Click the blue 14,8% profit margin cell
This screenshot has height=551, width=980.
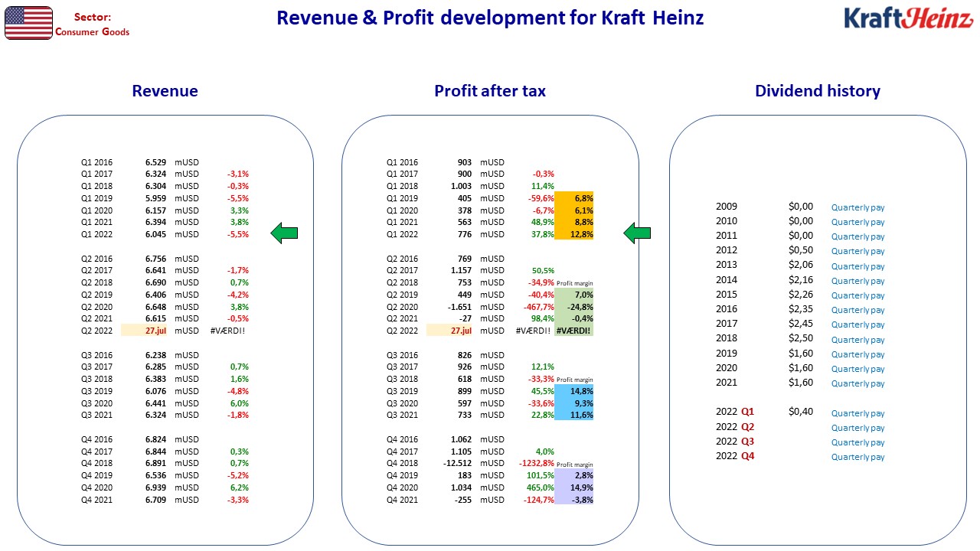(574, 391)
